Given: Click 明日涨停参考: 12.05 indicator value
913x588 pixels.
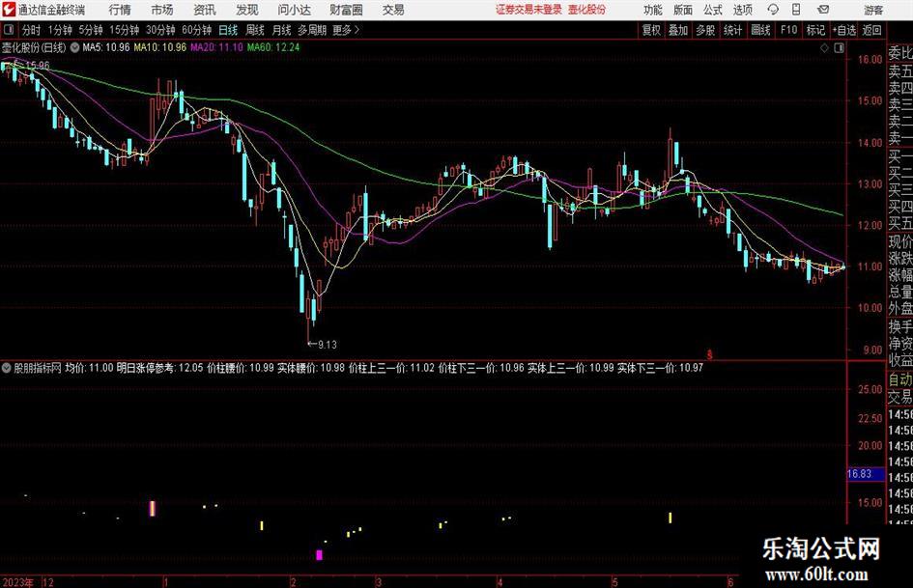Looking at the screenshot, I should (x=159, y=368).
